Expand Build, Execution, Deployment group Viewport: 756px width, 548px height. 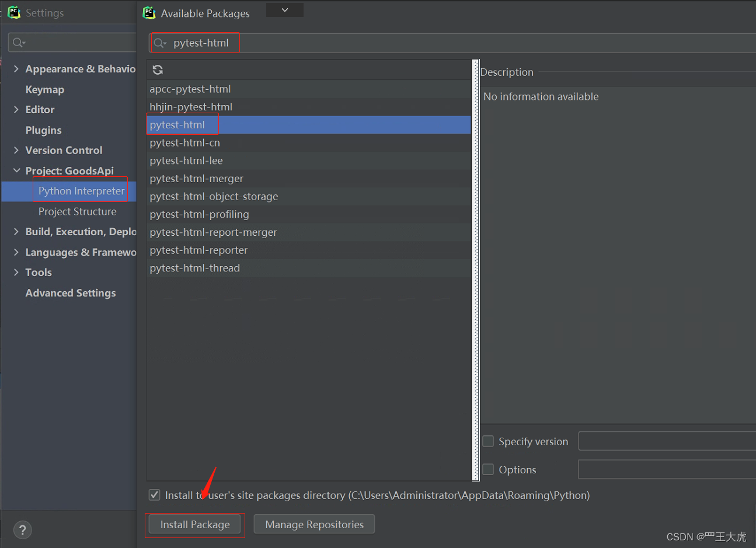coord(16,232)
